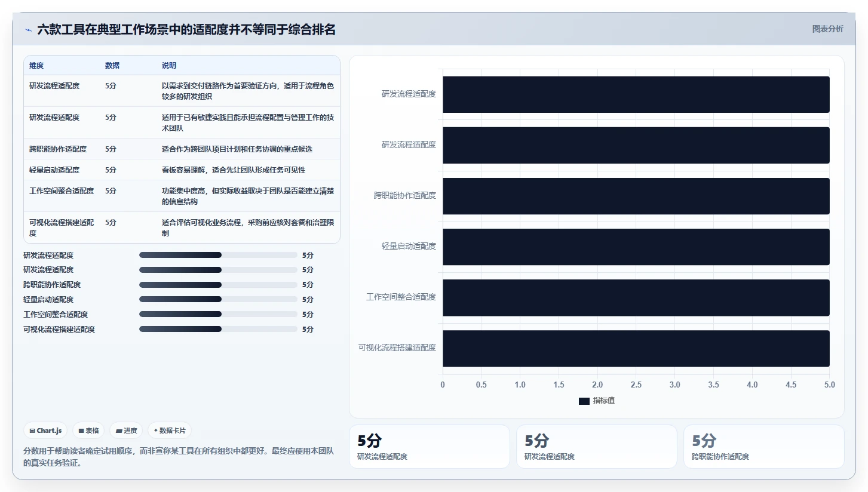Click the 0.5 tick on the chart x-axis
Viewport: 868px width, 492px height.
tap(481, 385)
